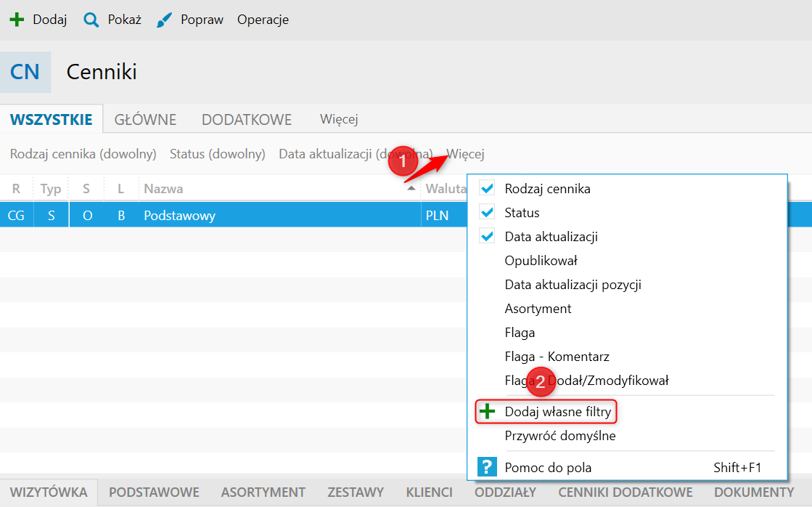Image resolution: width=812 pixels, height=507 pixels.
Task: Choose Przywróć domyślne
Action: (559, 436)
